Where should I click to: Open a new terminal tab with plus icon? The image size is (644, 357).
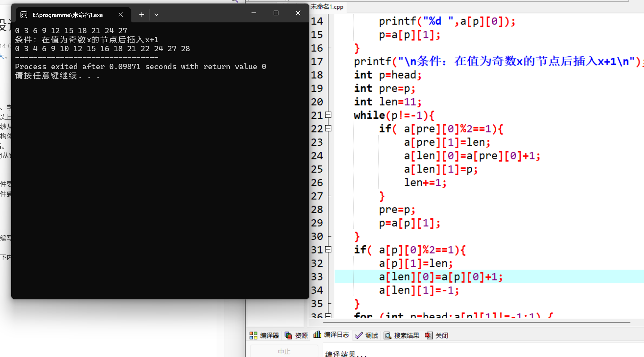click(x=142, y=15)
